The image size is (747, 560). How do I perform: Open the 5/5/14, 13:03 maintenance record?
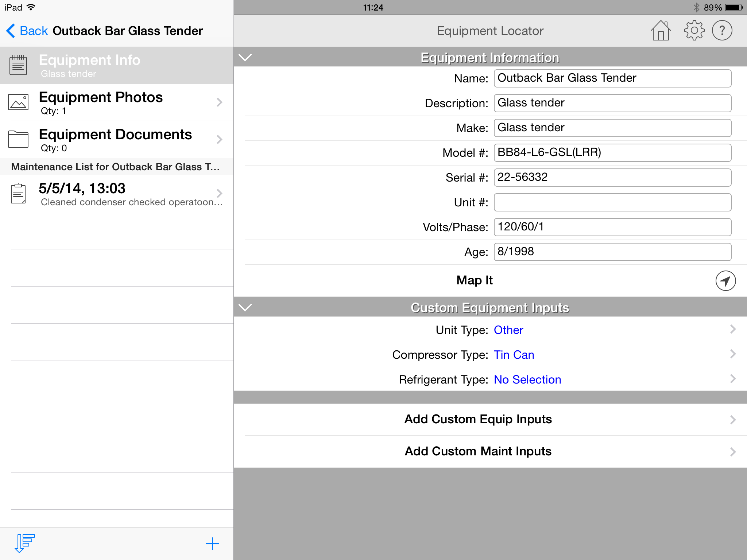(117, 194)
